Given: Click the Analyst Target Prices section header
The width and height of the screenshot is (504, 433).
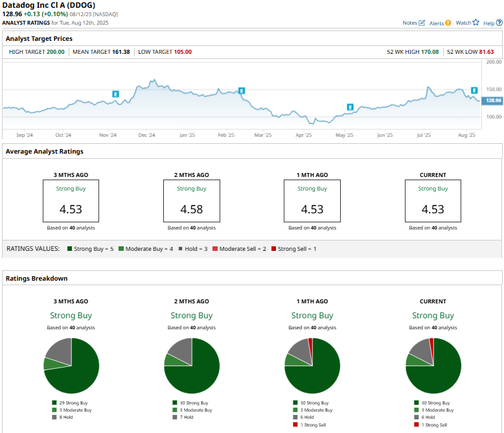Looking at the screenshot, I should coord(39,39).
